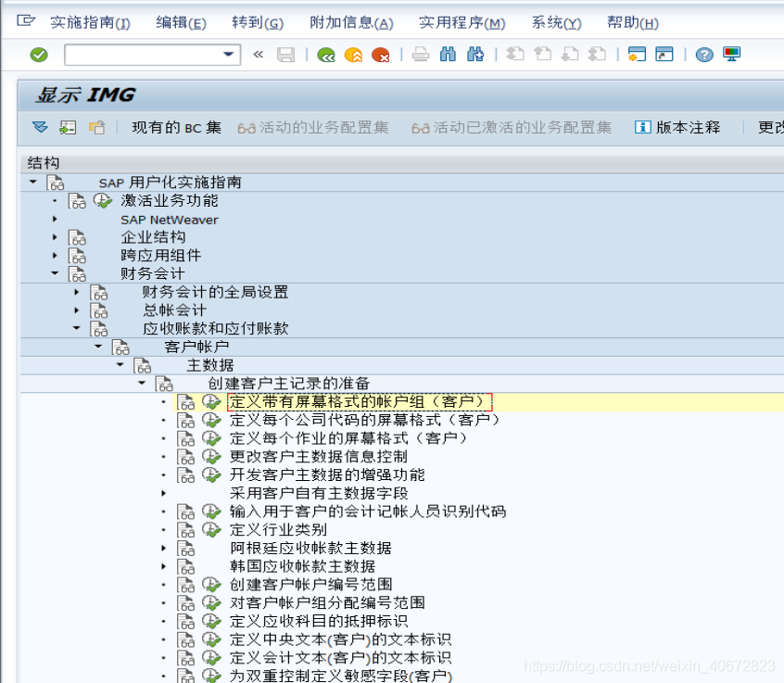
Task: Click execute icon for 更改客户主数据信息控制
Action: point(211,457)
